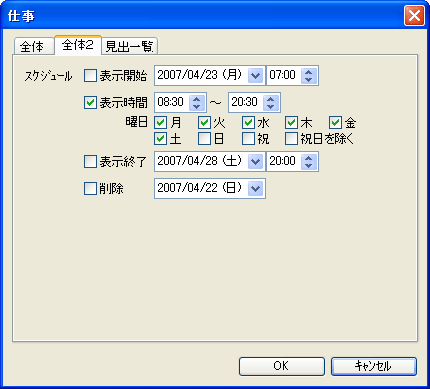The height and width of the screenshot is (389, 430).
Task: Tick the 削除 checkbox
Action: (90, 189)
